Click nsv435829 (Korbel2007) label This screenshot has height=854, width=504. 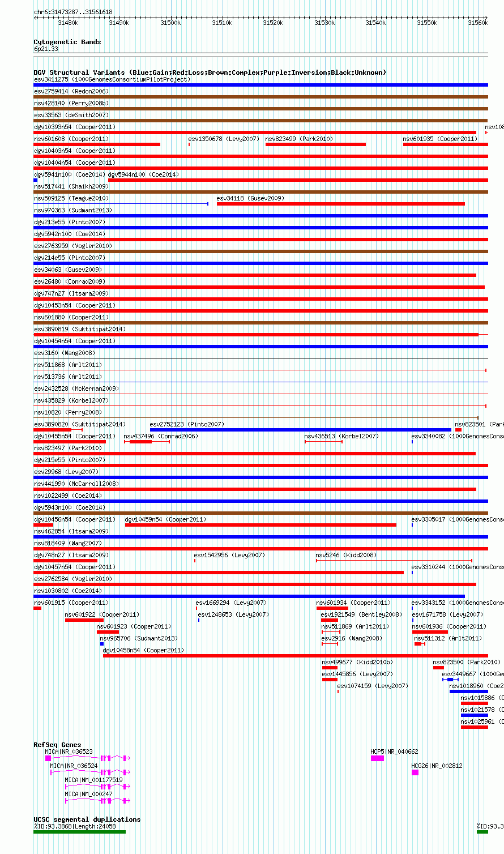coord(71,400)
